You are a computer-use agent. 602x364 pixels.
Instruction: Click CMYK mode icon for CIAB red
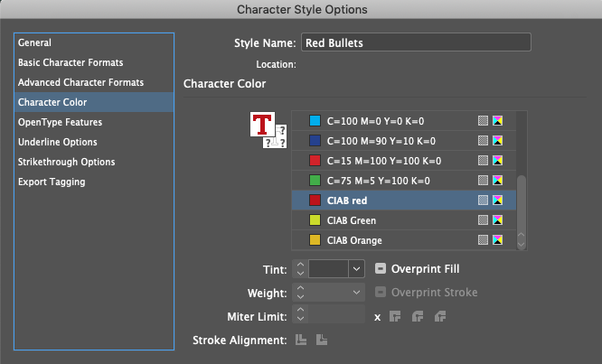(x=497, y=201)
